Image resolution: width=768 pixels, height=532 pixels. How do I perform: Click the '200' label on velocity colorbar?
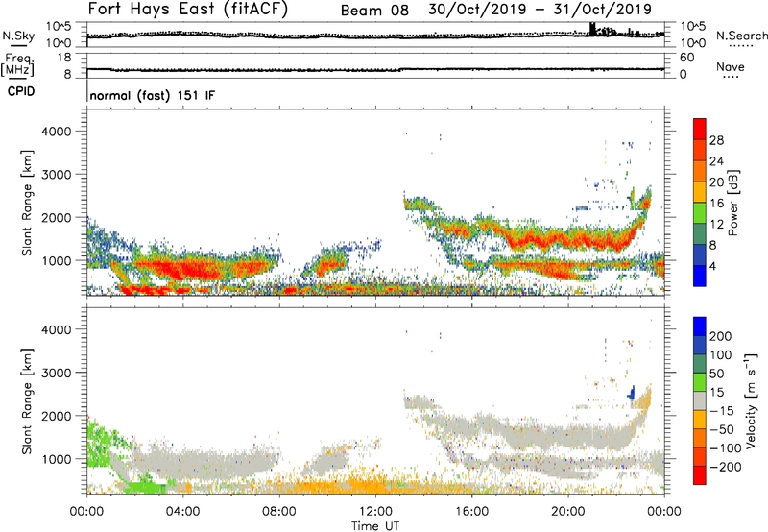[721, 336]
